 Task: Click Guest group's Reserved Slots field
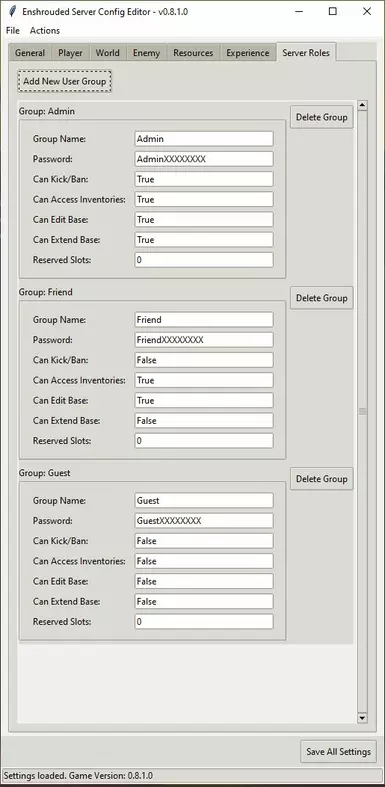pyautogui.click(x=204, y=621)
